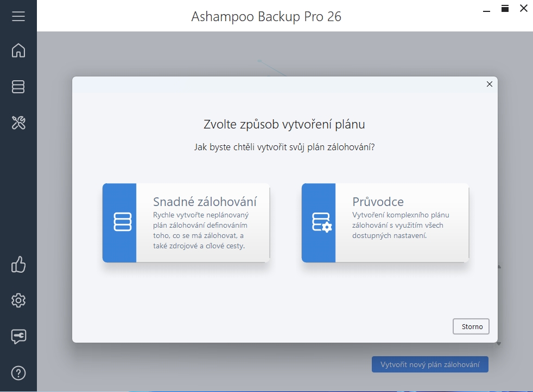Go to the Home screen icon
This screenshot has height=392, width=533.
pos(18,50)
